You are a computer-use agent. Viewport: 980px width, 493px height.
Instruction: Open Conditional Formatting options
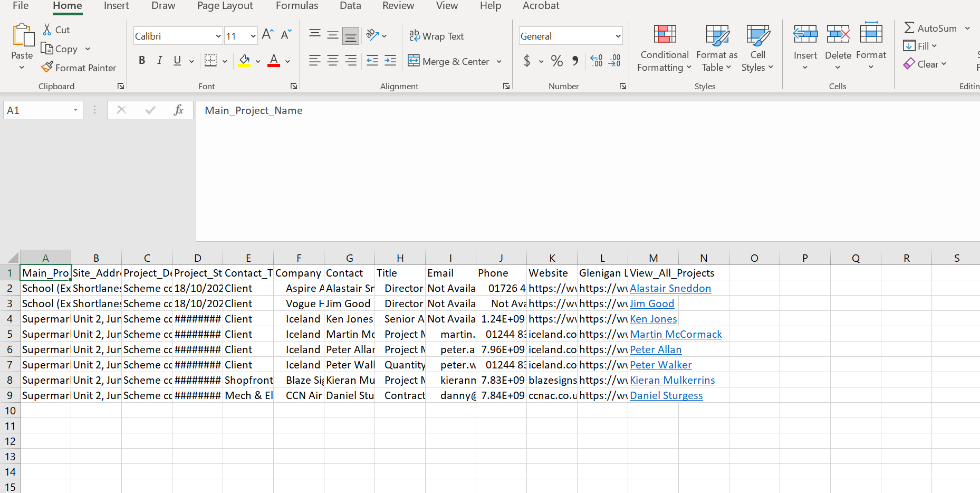coord(664,48)
